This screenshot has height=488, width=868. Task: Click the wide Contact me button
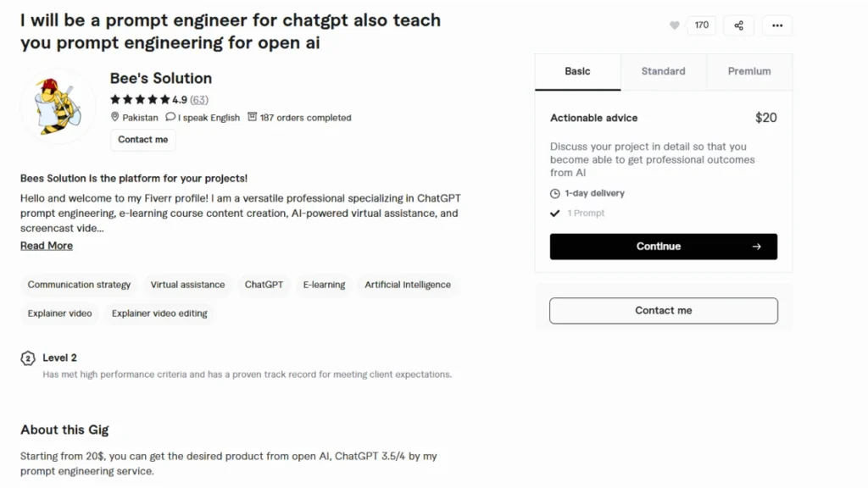click(x=663, y=311)
